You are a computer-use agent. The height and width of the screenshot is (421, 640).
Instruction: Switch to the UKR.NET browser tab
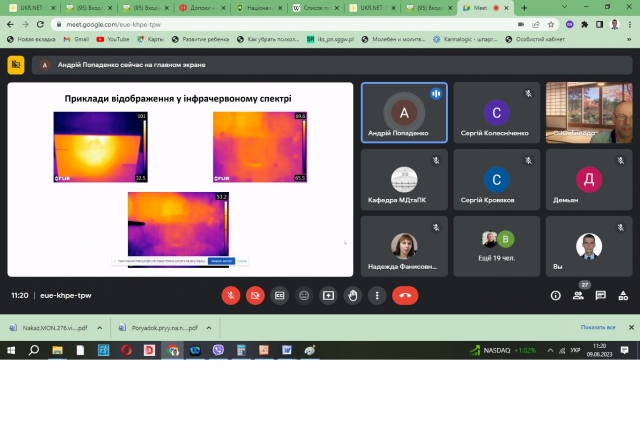(30, 7)
